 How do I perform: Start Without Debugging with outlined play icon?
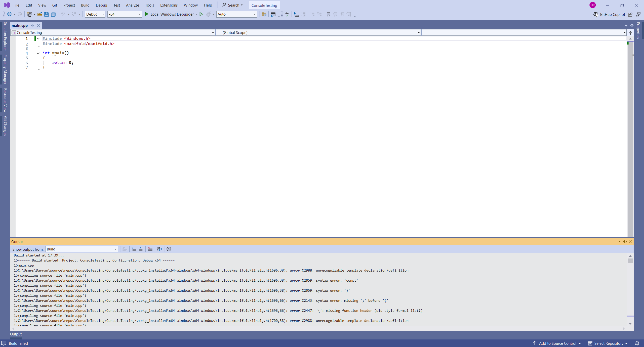201,14
